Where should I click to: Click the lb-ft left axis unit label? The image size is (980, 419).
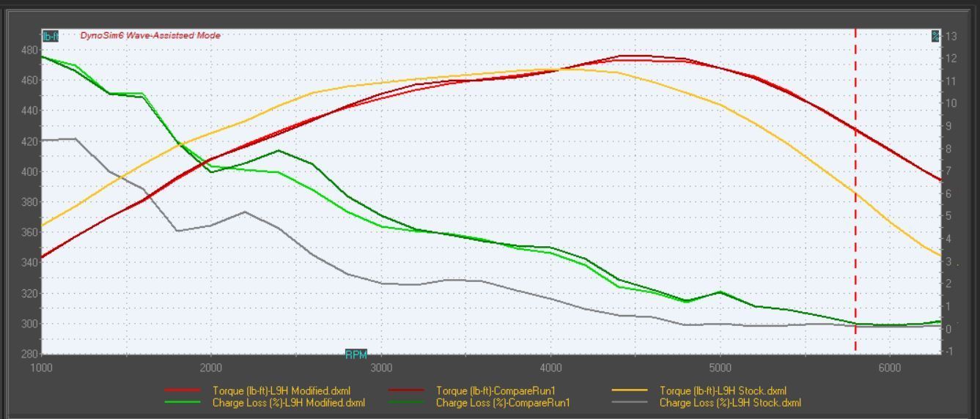[x=50, y=36]
